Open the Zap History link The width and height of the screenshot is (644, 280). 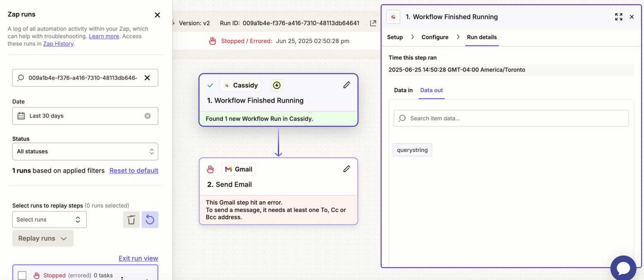point(58,43)
